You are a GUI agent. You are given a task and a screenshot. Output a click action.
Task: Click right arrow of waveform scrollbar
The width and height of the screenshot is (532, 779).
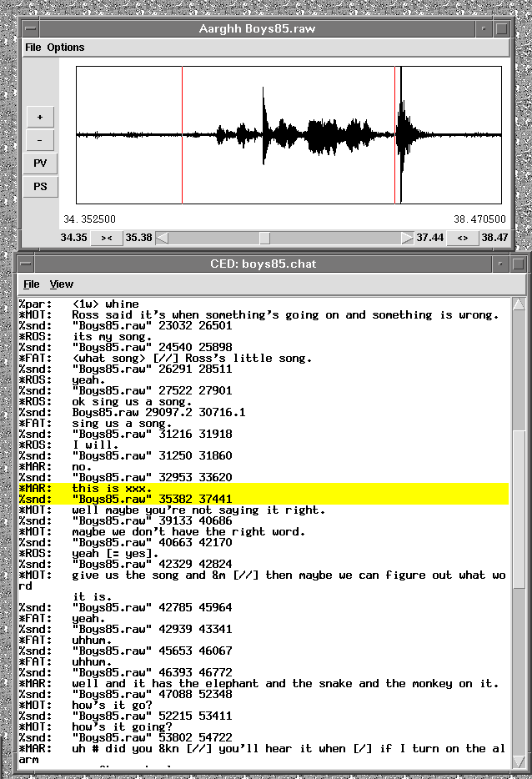pyautogui.click(x=407, y=238)
